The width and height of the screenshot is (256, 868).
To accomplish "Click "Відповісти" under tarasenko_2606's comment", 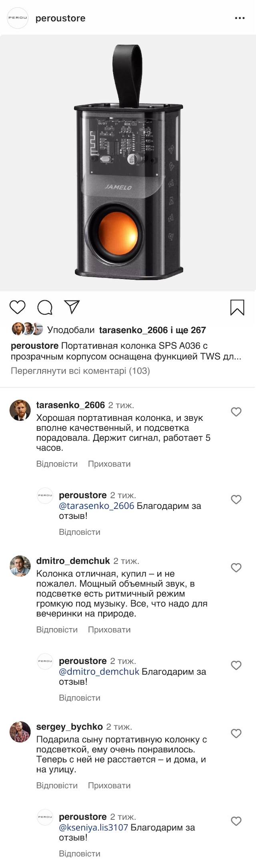I will click(x=57, y=464).
